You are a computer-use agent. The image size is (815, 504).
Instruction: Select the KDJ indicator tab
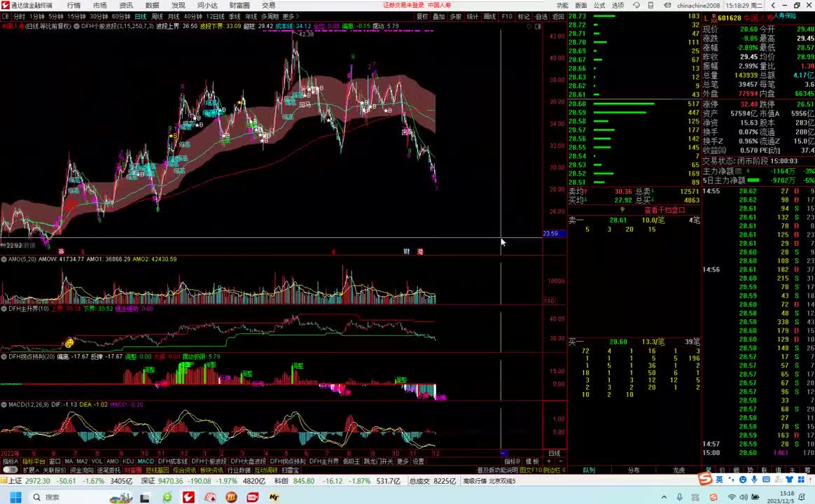128,461
